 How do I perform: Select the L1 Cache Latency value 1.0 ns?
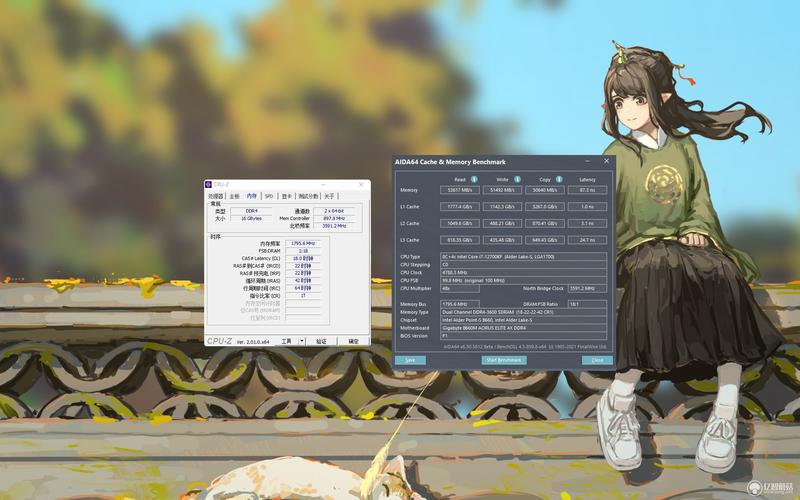tap(588, 207)
